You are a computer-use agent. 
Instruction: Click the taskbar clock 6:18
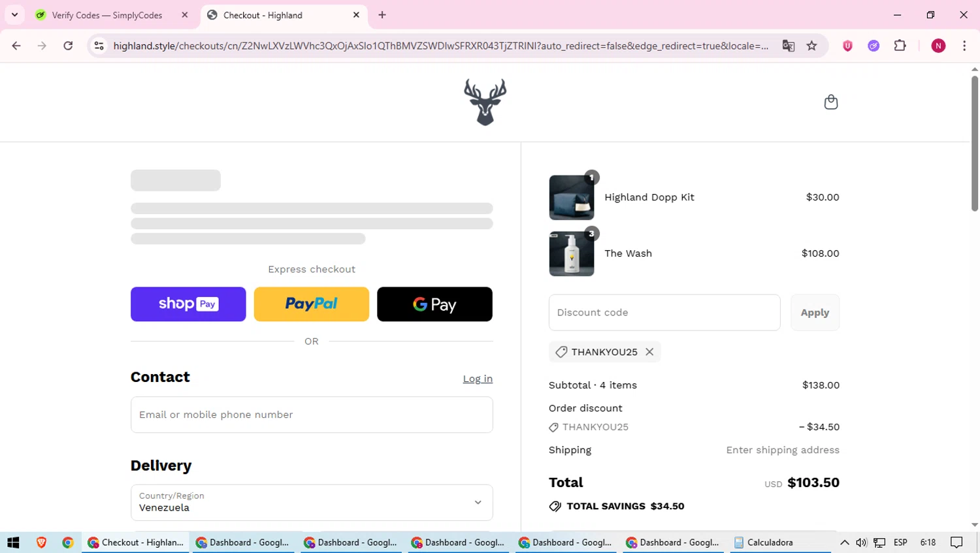(x=928, y=543)
